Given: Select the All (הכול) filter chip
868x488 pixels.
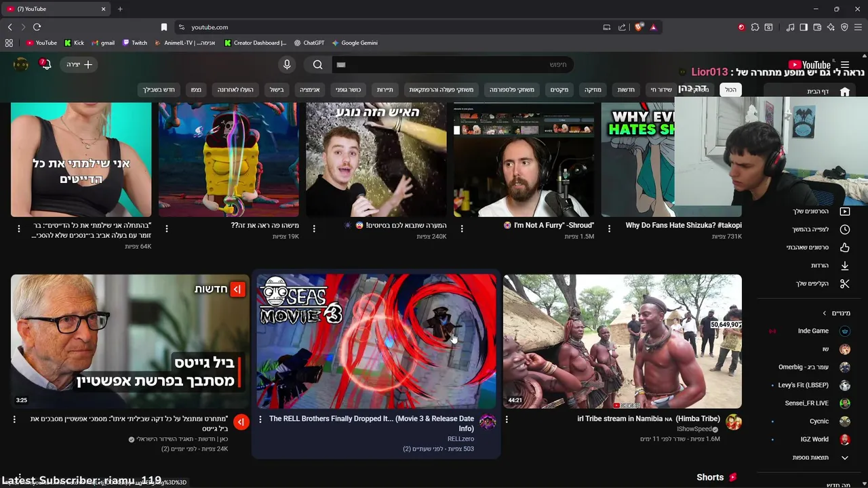Looking at the screenshot, I should [x=730, y=89].
